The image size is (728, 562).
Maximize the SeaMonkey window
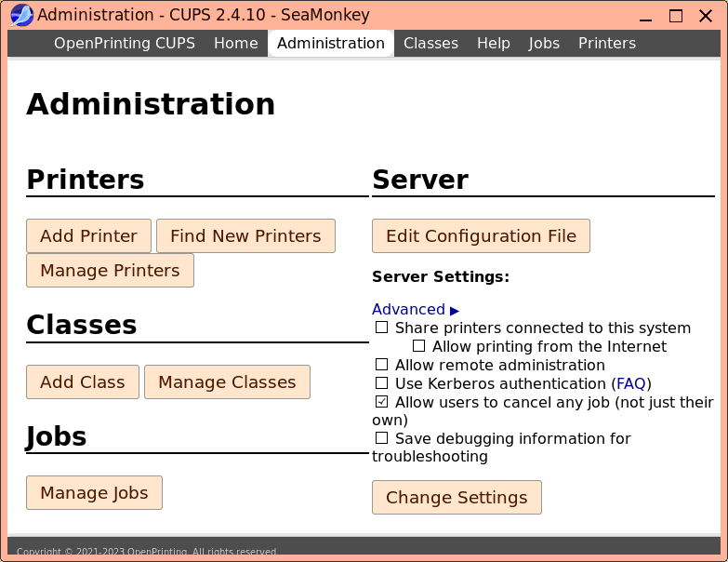676,16
